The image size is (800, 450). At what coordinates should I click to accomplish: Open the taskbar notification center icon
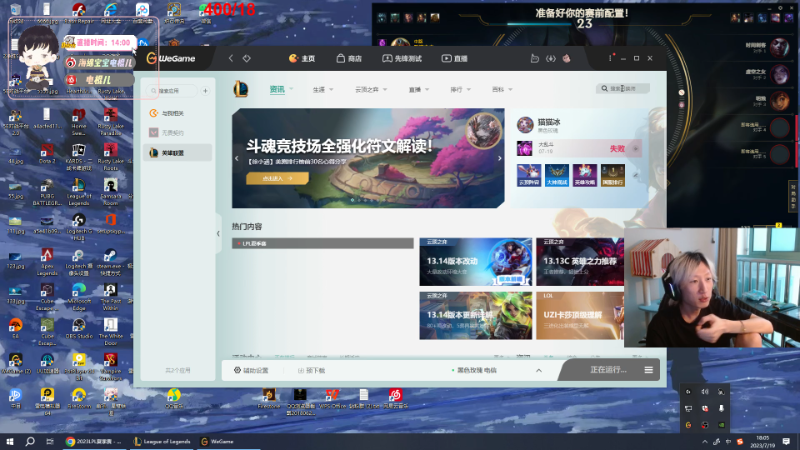(x=786, y=441)
